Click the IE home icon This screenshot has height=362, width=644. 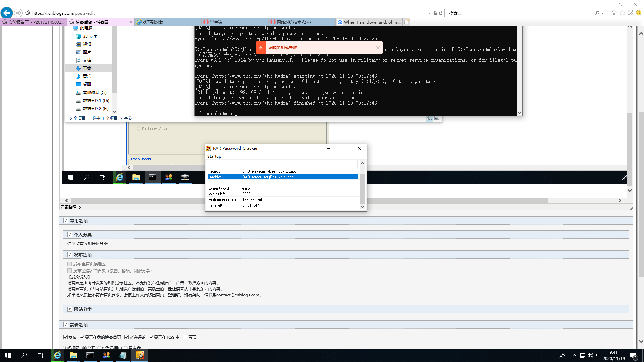coord(614,13)
